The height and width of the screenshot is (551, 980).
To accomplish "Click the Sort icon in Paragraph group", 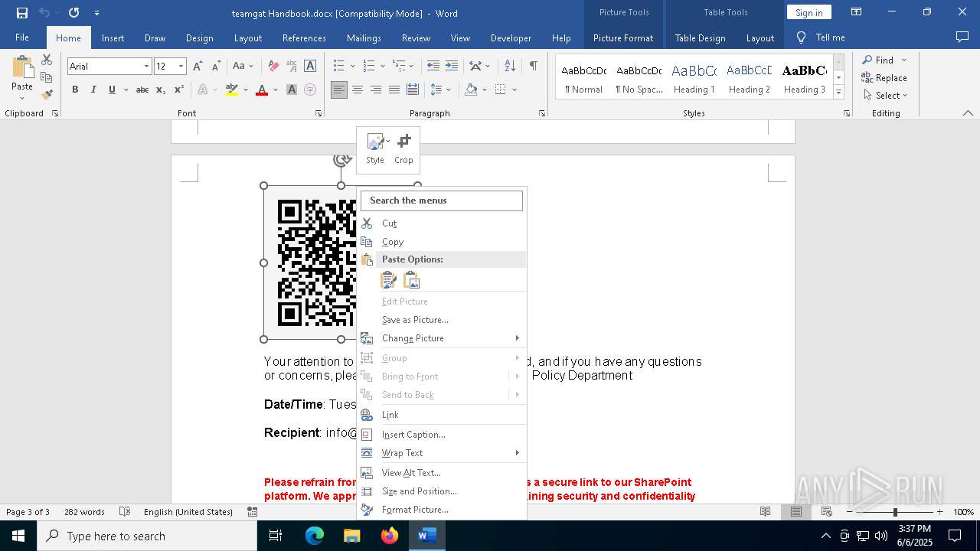I will click(x=510, y=67).
